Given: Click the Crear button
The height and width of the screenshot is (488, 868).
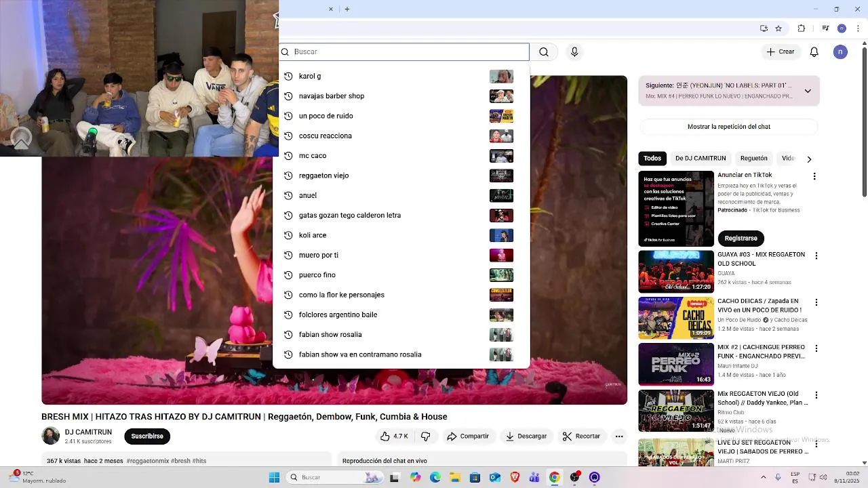Looking at the screenshot, I should [x=781, y=52].
